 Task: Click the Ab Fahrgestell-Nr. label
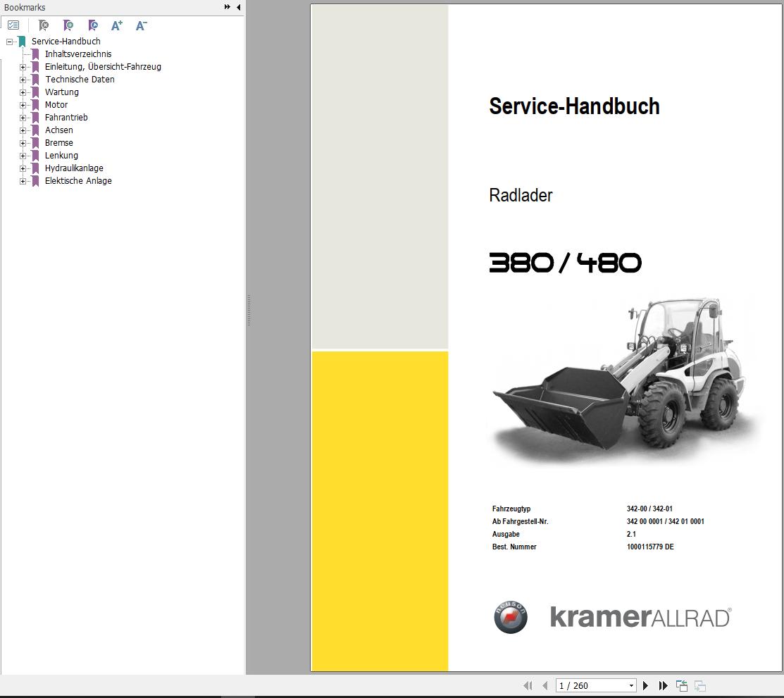(x=520, y=521)
